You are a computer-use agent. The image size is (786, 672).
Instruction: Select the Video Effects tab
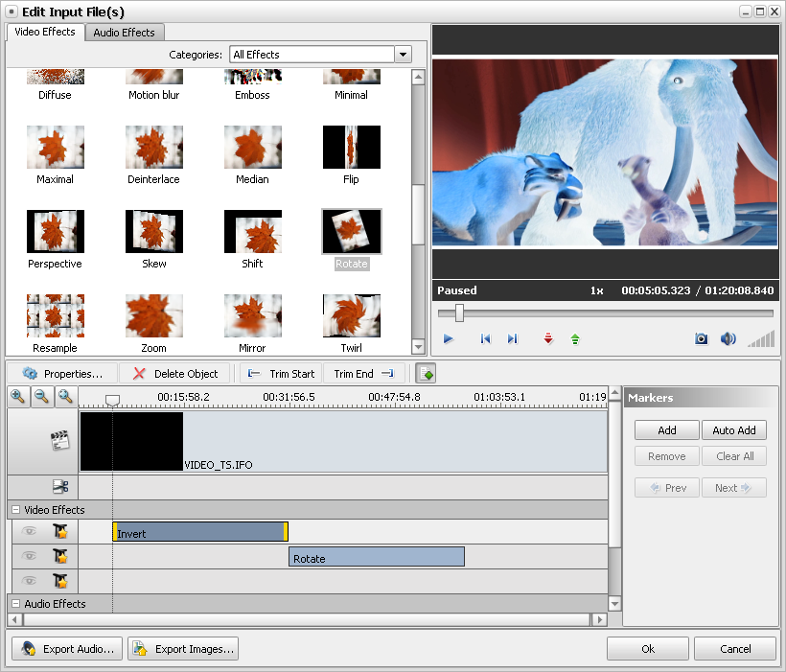(45, 32)
